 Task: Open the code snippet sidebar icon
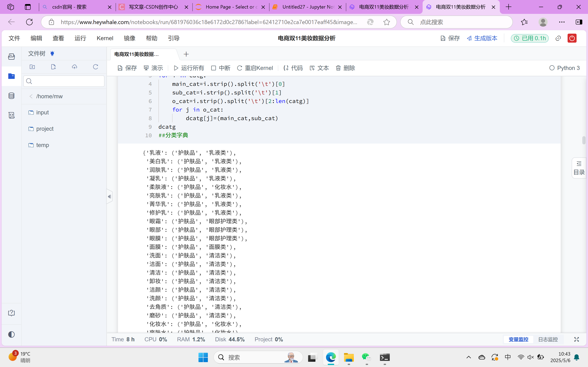click(11, 115)
